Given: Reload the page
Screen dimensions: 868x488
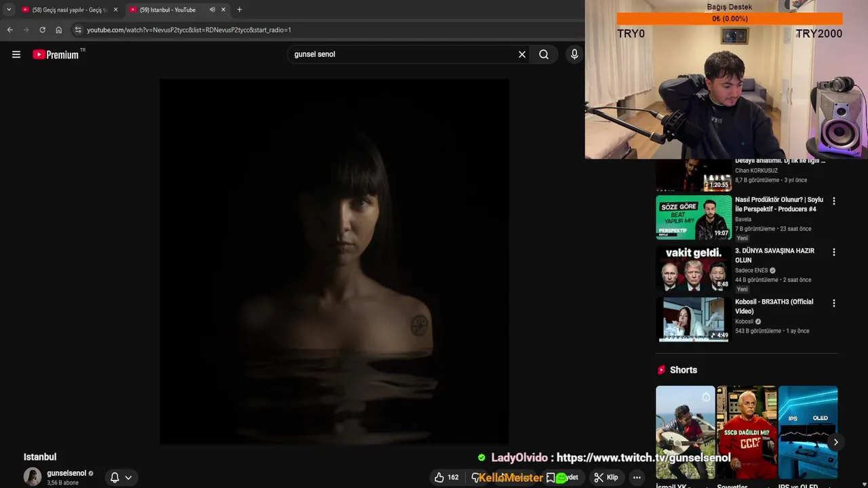Looking at the screenshot, I should click(42, 30).
